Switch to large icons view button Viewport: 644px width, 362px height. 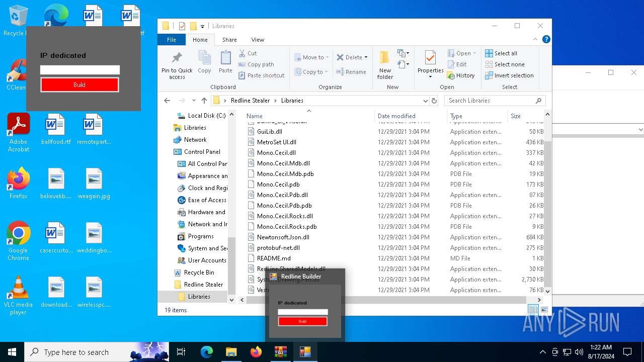click(544, 310)
